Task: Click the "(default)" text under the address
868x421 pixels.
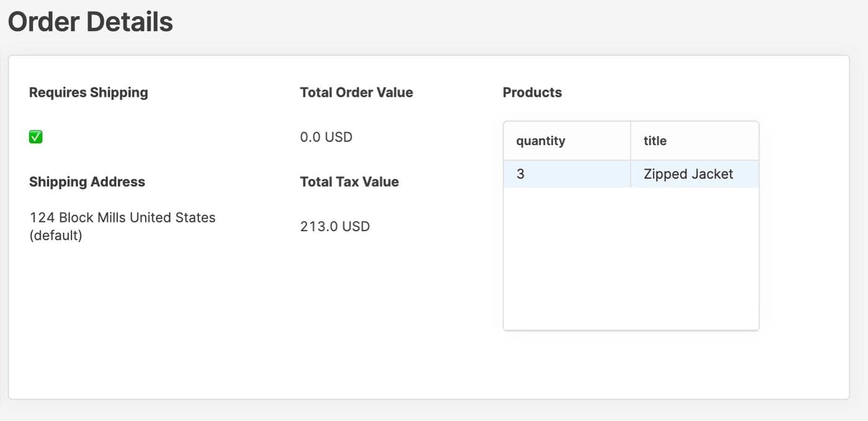Action: (x=56, y=236)
